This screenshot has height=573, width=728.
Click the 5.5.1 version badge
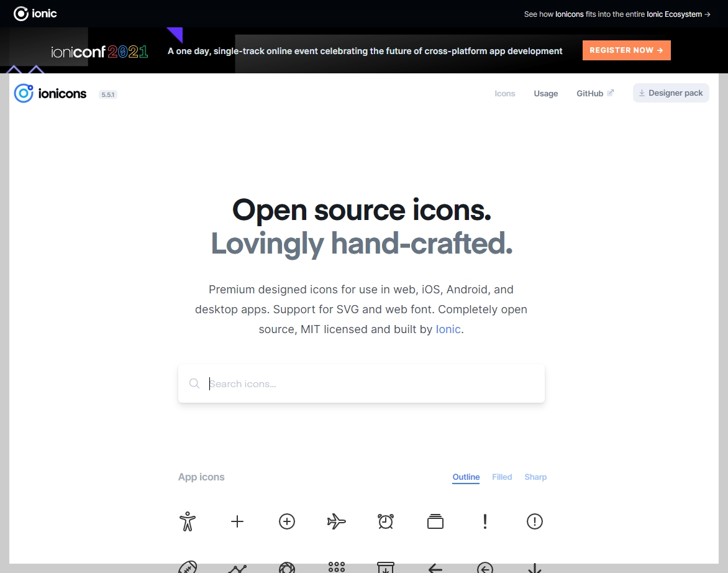click(107, 94)
